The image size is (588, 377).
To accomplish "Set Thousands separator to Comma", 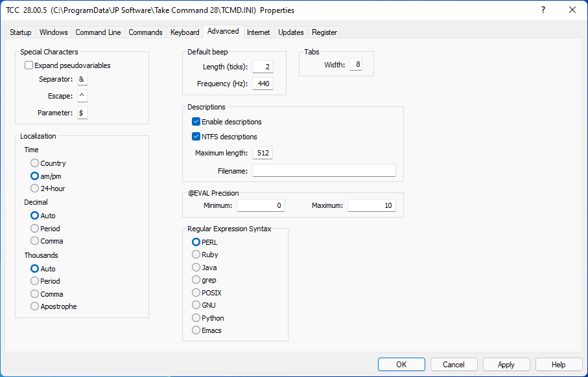I will point(47,294).
